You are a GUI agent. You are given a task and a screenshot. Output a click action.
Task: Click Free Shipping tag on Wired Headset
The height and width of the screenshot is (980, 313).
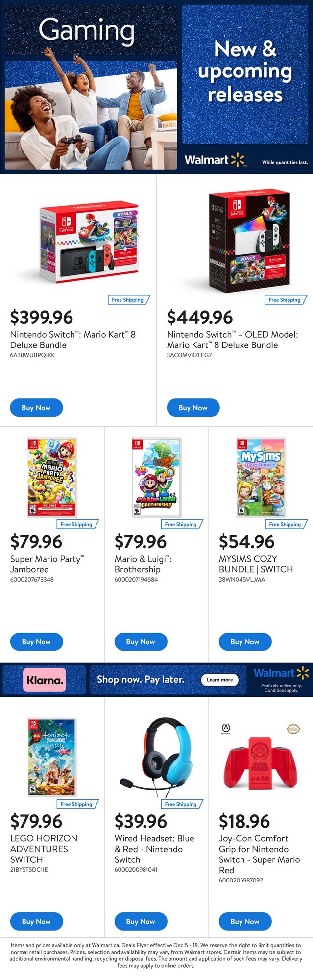click(x=181, y=804)
